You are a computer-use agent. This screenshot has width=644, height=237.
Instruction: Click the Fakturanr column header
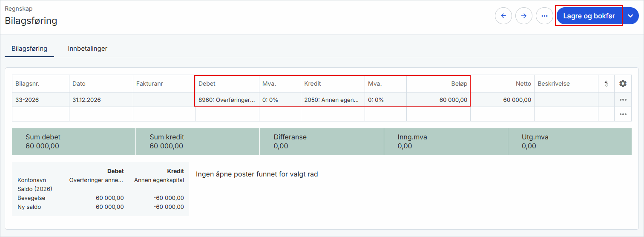click(164, 84)
